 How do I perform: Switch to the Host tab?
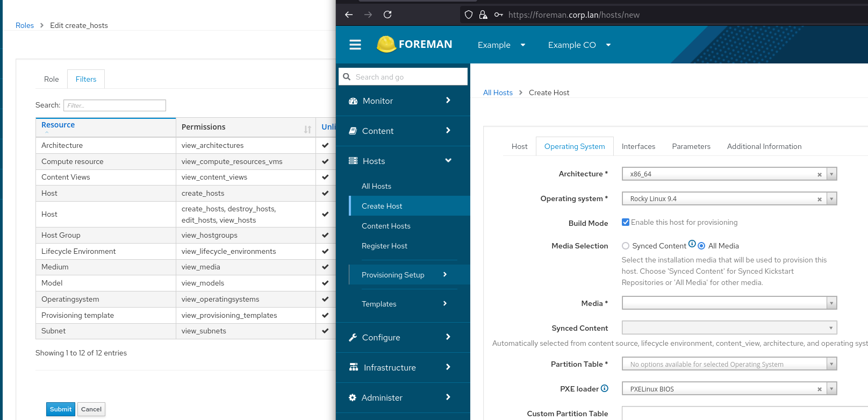519,146
